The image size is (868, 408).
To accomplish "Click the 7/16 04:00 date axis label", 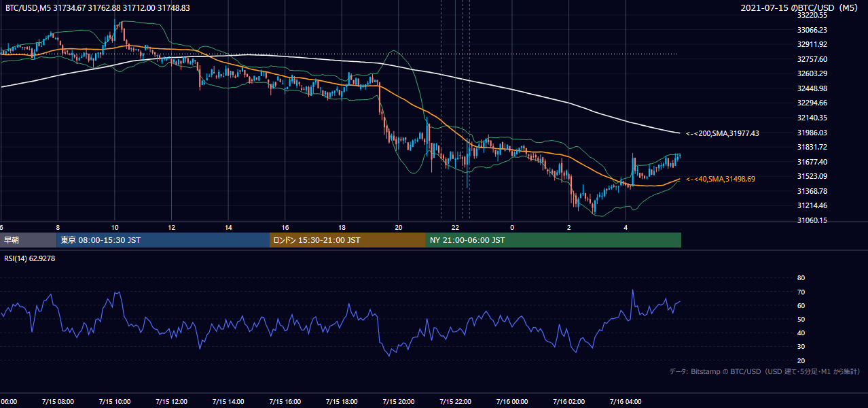I will pos(626,402).
